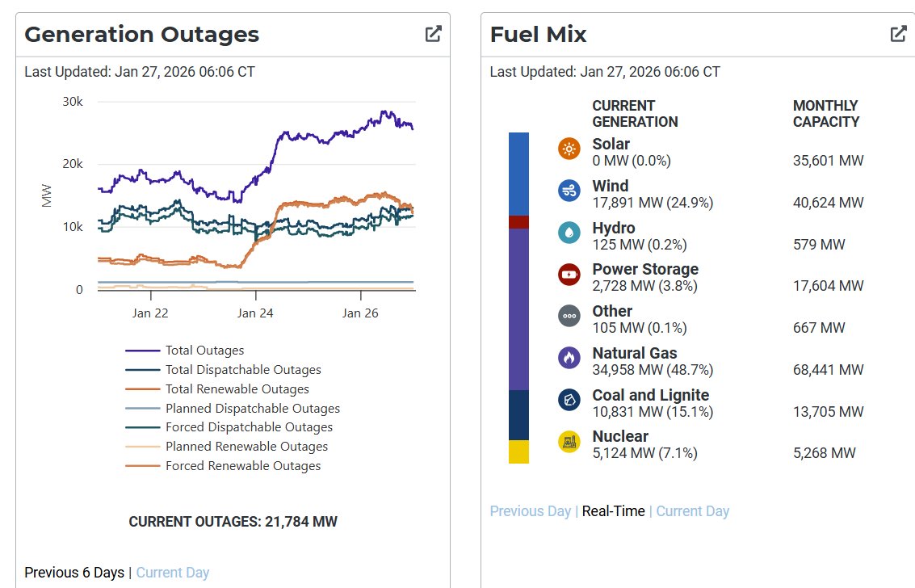
Task: Open Generation Outages in full view
Action: 433,34
